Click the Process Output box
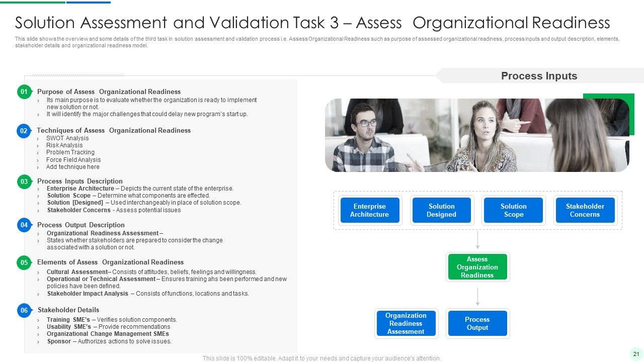Screen dimensions: 644x362 pos(477,323)
